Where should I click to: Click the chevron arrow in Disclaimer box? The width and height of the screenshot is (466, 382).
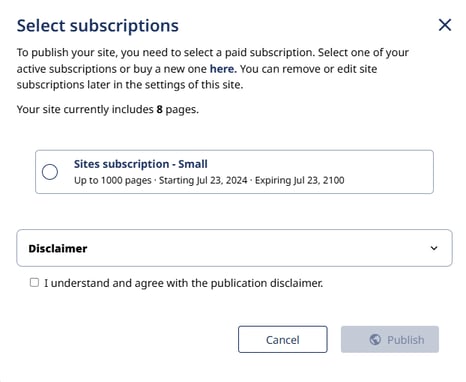[434, 248]
